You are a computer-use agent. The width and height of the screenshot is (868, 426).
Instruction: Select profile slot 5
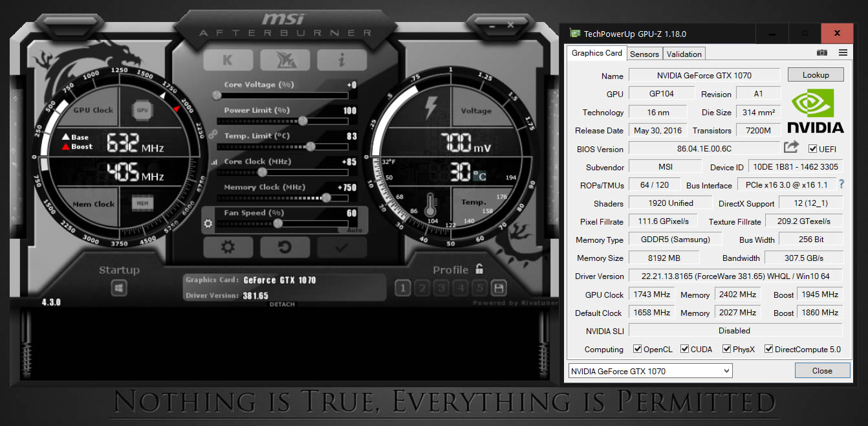coord(479,288)
